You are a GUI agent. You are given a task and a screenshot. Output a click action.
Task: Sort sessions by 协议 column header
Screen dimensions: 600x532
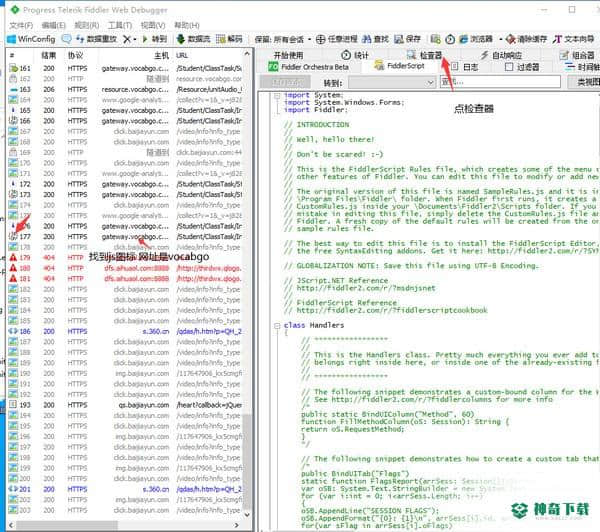coord(75,55)
